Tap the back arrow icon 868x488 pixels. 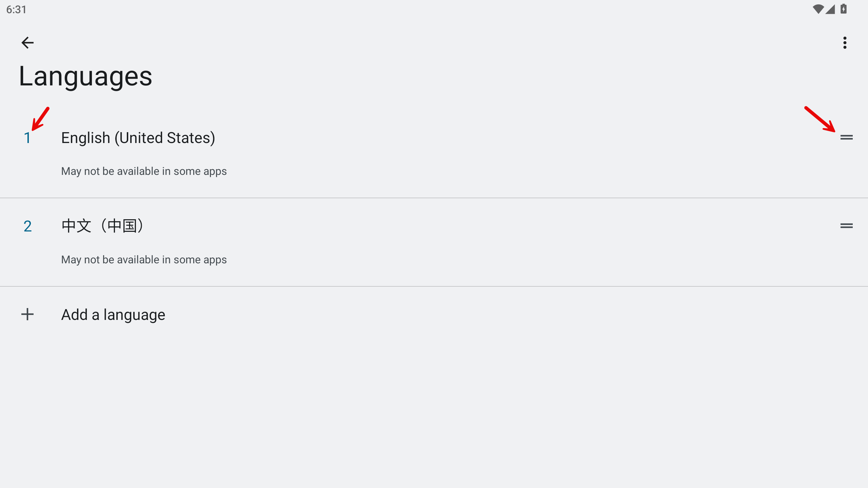27,43
